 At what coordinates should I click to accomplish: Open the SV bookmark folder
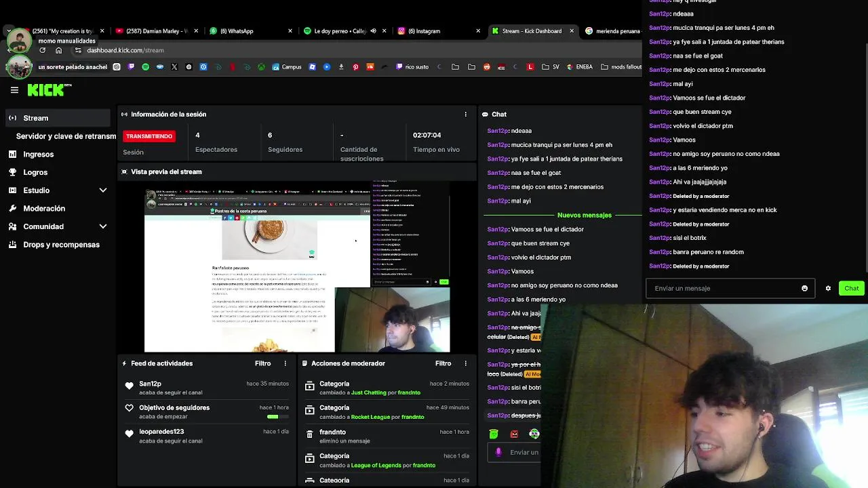(551, 67)
